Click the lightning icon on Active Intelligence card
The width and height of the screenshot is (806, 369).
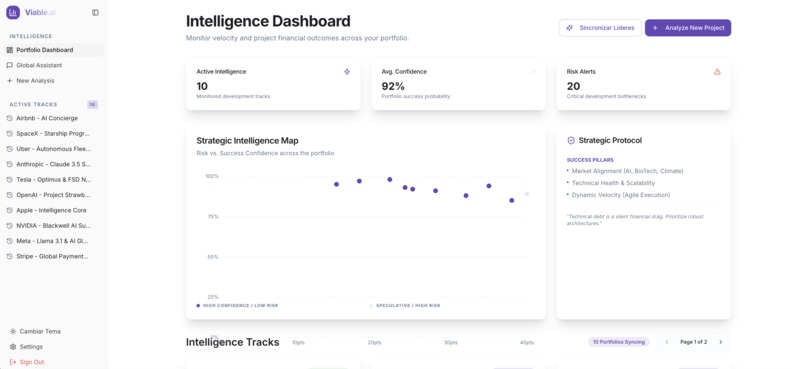coord(347,72)
